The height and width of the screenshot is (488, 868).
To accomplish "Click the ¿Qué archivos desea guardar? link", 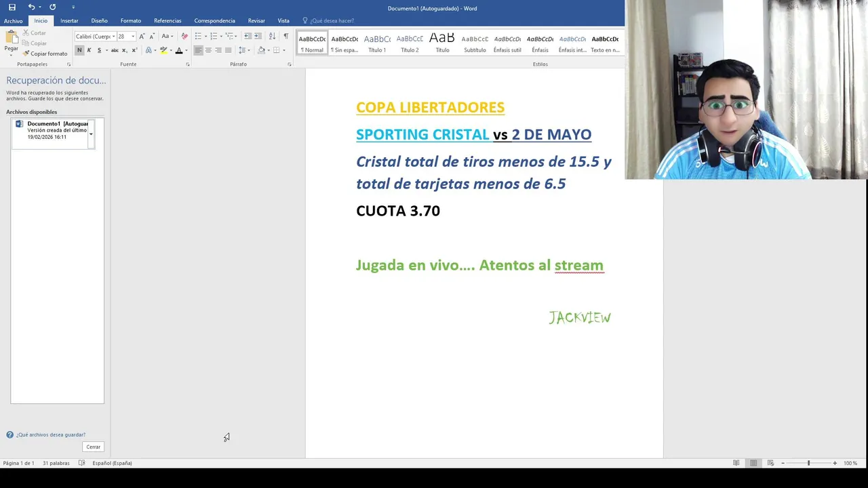I will 51,435.
